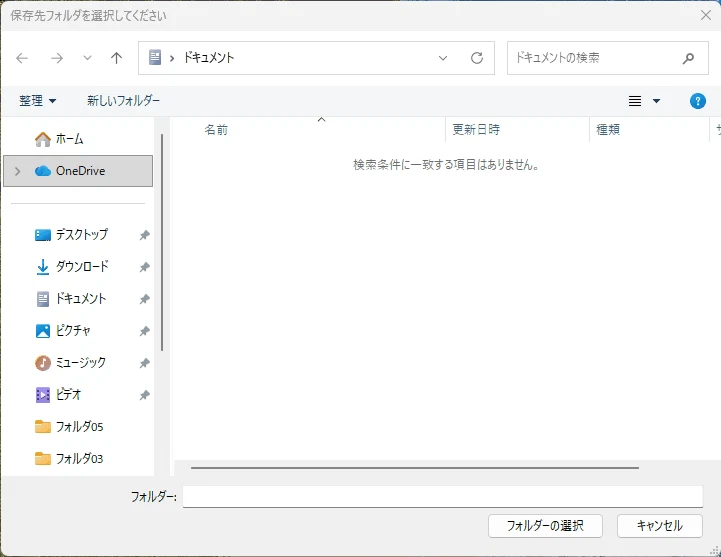Change view with the list view icon

pyautogui.click(x=635, y=101)
